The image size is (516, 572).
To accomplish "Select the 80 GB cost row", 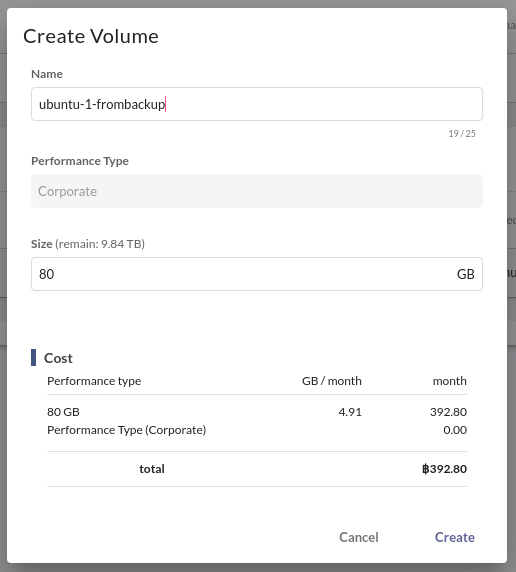I will pos(257,412).
